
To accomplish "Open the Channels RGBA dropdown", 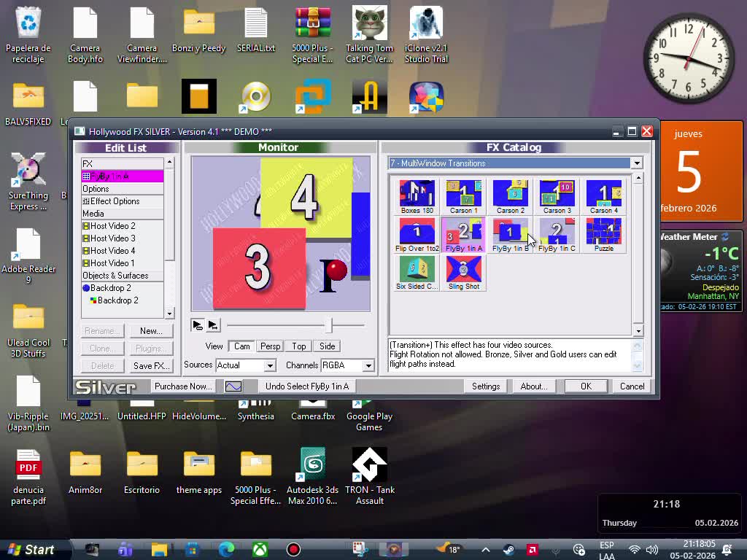I will tap(368, 365).
